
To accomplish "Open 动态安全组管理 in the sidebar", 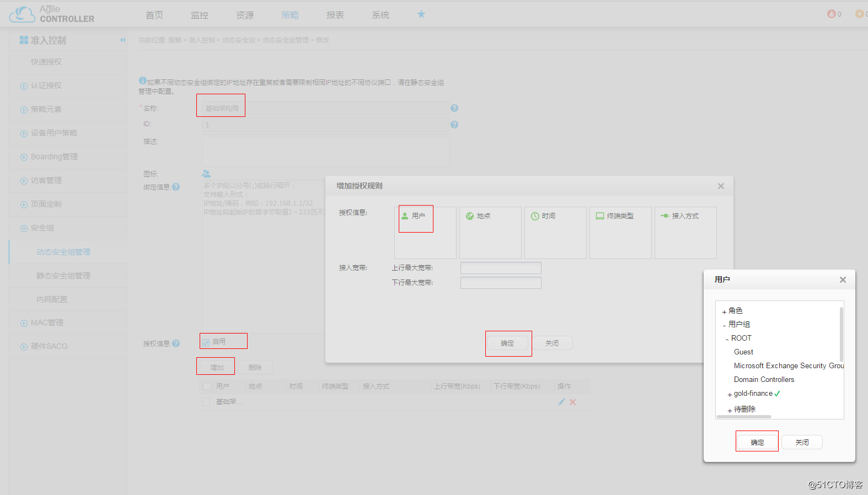I will [63, 252].
